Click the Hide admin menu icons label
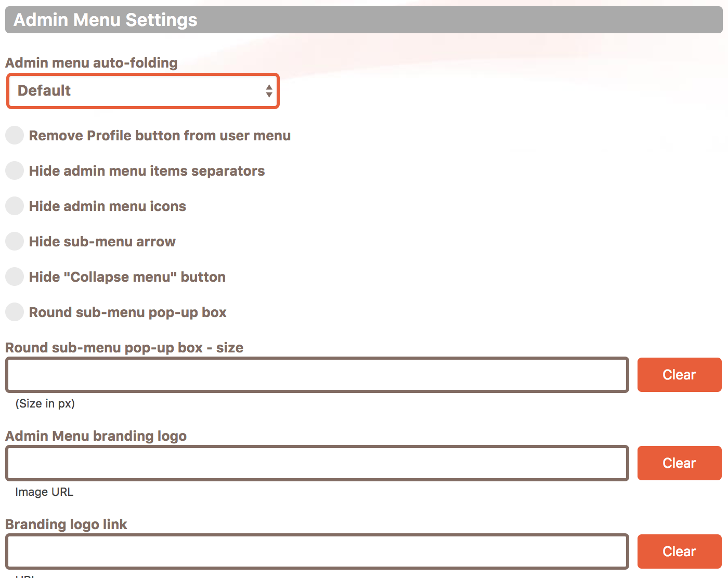 (x=108, y=206)
